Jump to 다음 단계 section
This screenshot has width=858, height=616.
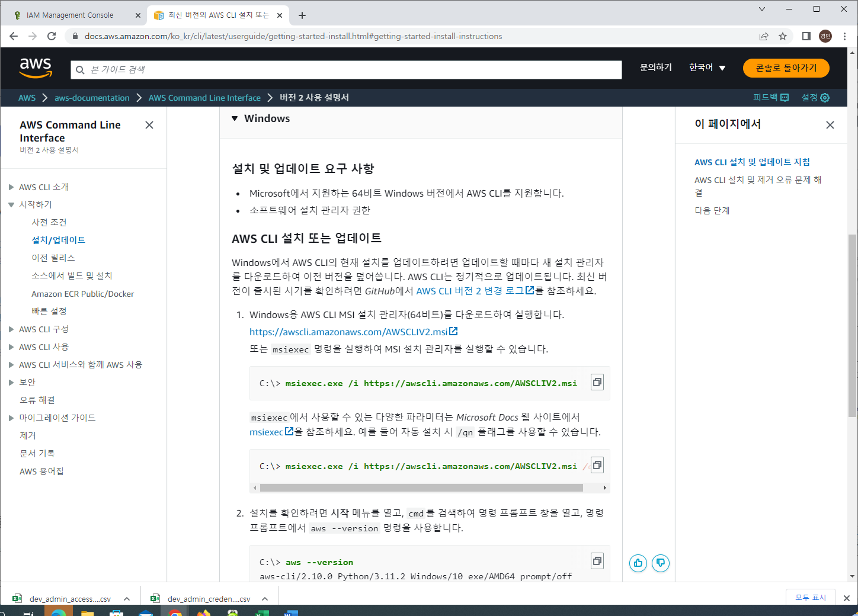pos(712,211)
